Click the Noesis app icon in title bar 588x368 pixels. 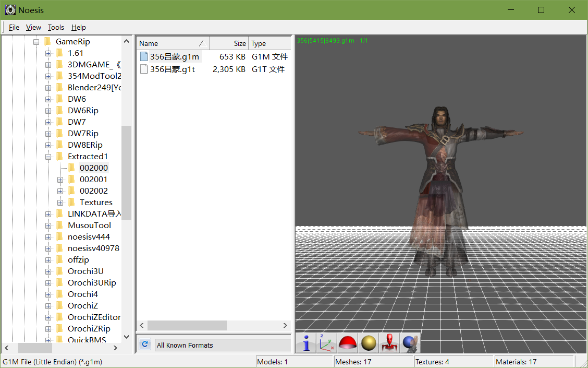10,10
